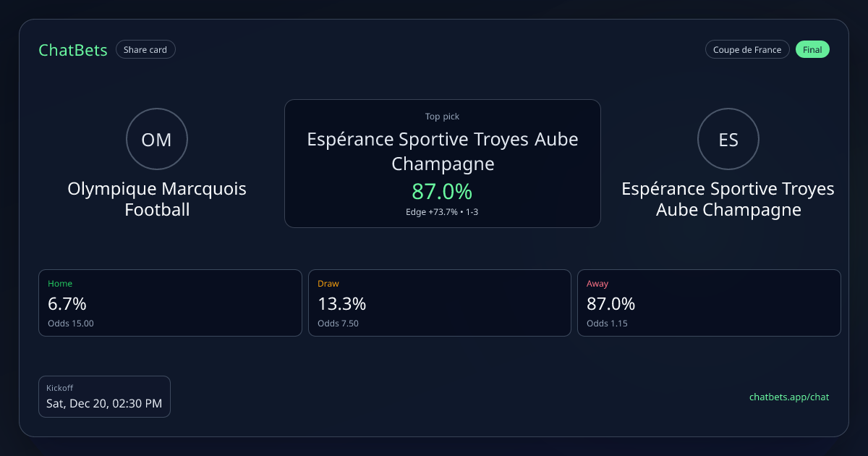Click the Sat, Dec 20, 02:30 PM text

(x=104, y=403)
